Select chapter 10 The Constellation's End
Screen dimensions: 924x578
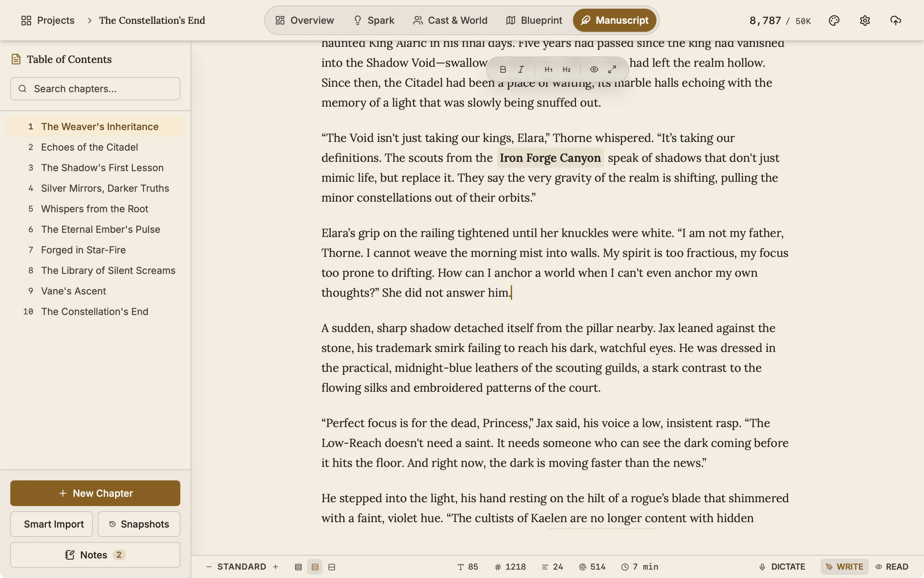(95, 311)
